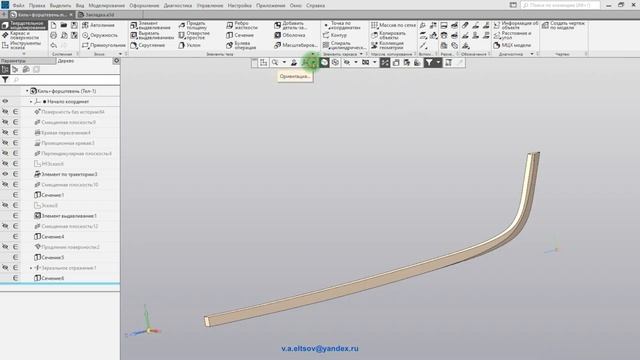This screenshot has height=360, width=640.
Task: Open the Файл menu
Action: click(x=18, y=6)
